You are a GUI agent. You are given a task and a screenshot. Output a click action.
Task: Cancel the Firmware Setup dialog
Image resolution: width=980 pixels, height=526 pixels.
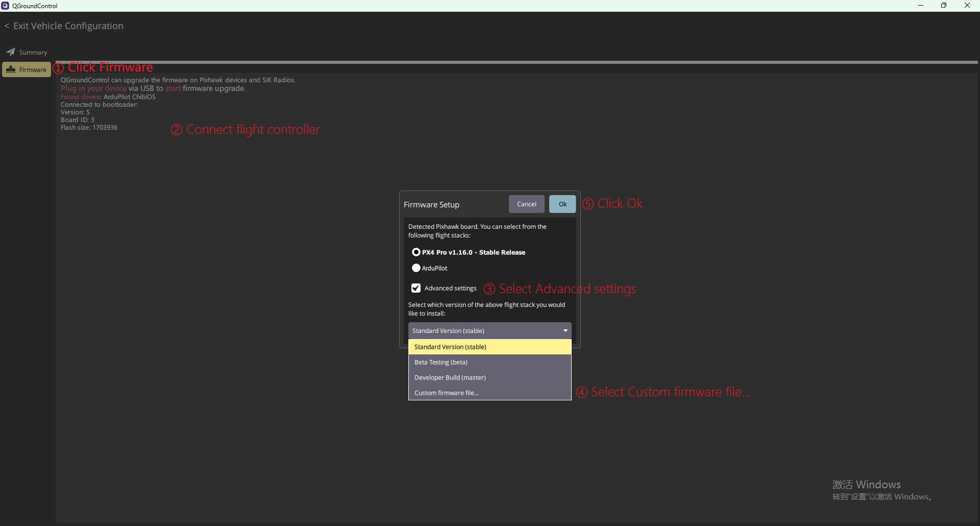coord(526,204)
